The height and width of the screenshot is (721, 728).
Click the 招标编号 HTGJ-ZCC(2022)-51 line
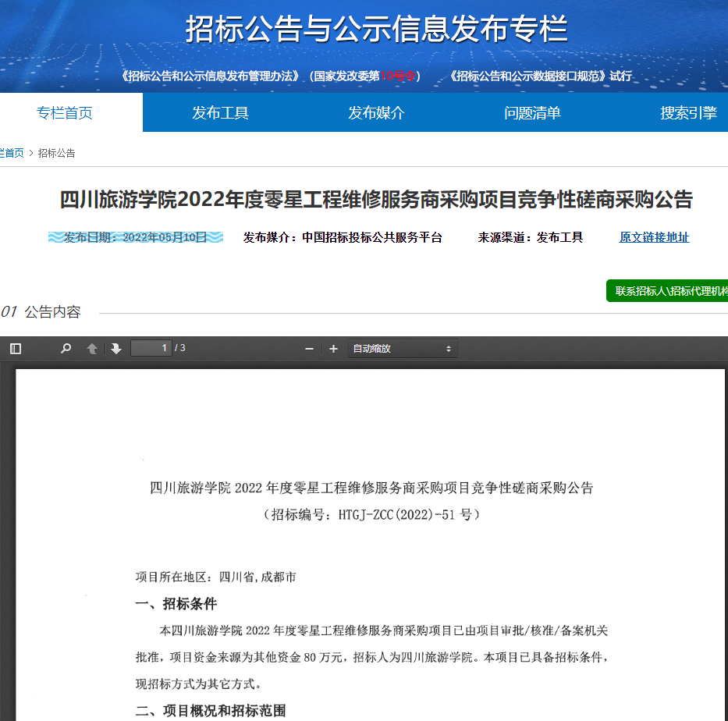[x=371, y=515]
